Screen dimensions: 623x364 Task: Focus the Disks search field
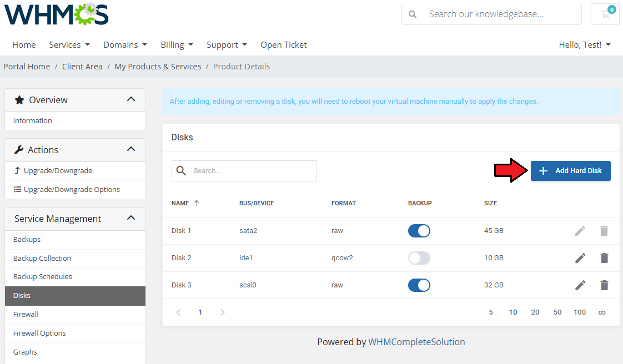[x=244, y=171]
